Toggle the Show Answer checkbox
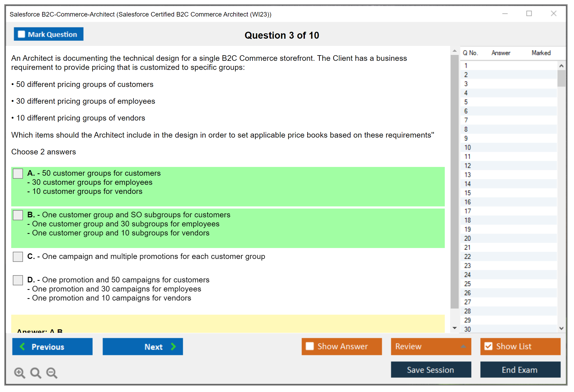 [x=310, y=346]
